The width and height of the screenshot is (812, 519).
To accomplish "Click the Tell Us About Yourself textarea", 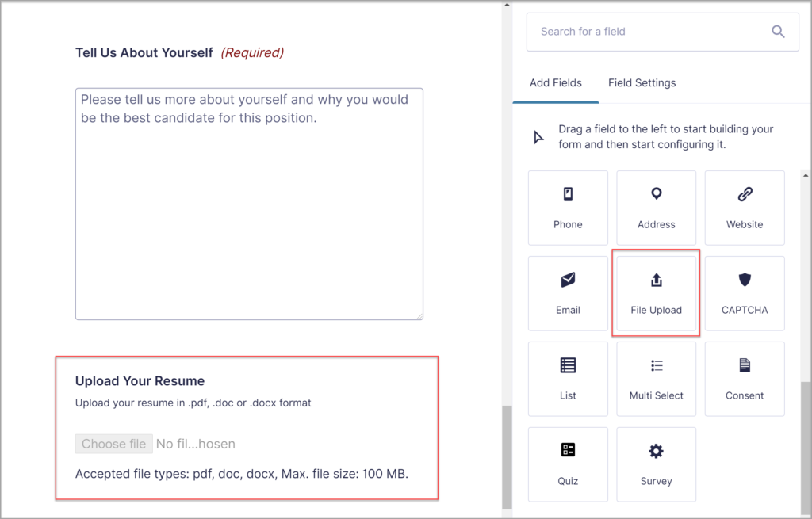I will [248, 202].
